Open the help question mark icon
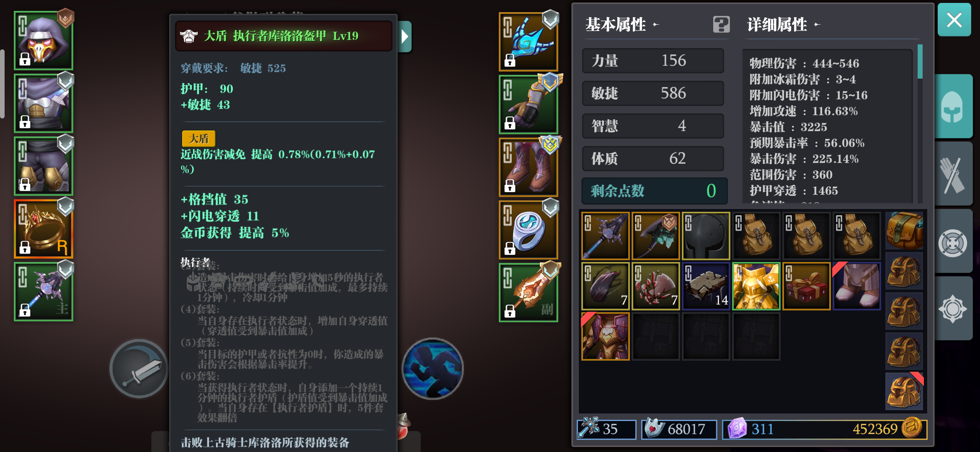Viewport: 980px width, 452px height. 721,25
